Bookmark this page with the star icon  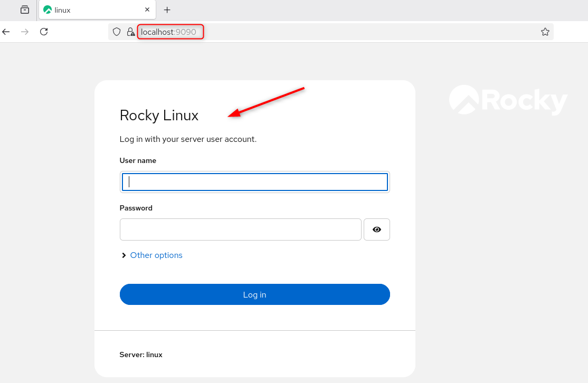pos(545,32)
